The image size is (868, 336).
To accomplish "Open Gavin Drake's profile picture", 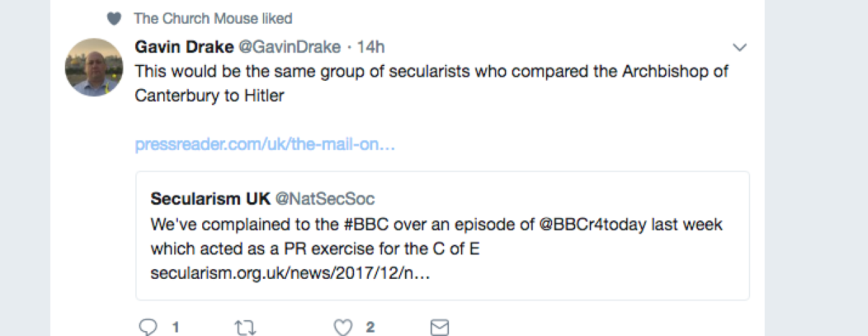I will point(94,68).
